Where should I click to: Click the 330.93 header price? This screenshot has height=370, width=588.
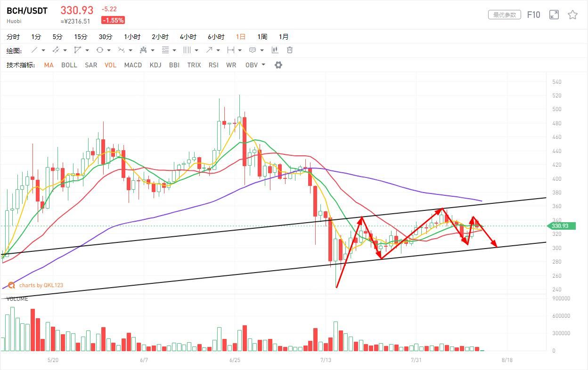(x=77, y=10)
